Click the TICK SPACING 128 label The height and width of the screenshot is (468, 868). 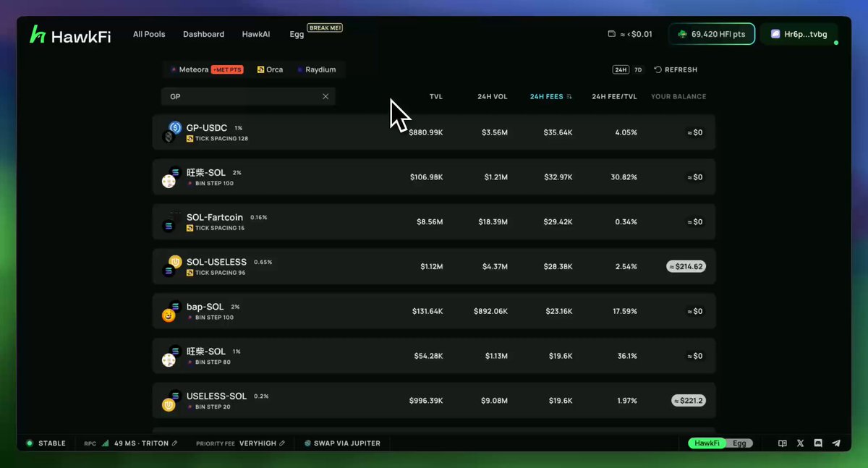[x=221, y=138]
